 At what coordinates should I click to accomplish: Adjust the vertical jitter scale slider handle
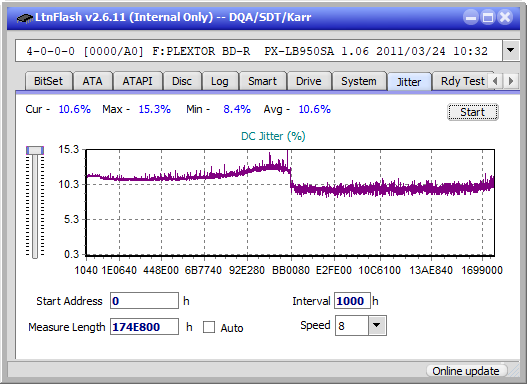(x=35, y=150)
